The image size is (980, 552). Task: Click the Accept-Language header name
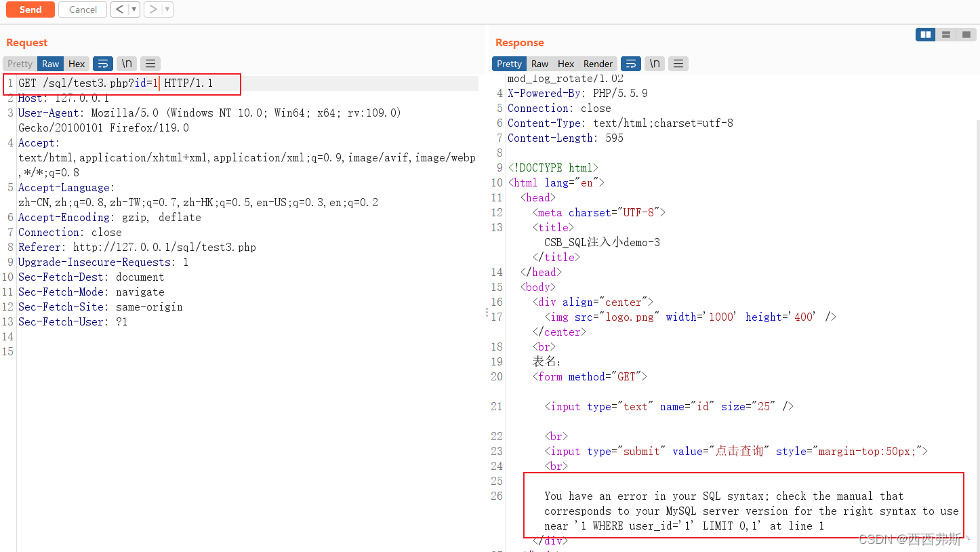pyautogui.click(x=66, y=188)
